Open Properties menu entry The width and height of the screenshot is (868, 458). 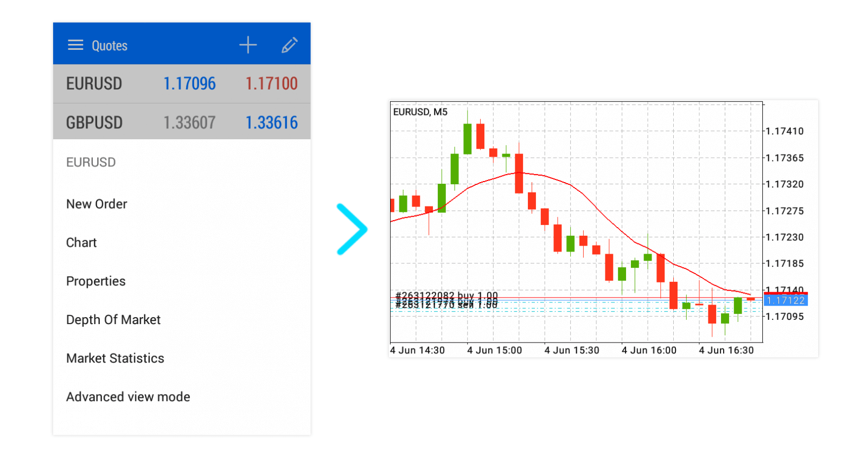(95, 281)
